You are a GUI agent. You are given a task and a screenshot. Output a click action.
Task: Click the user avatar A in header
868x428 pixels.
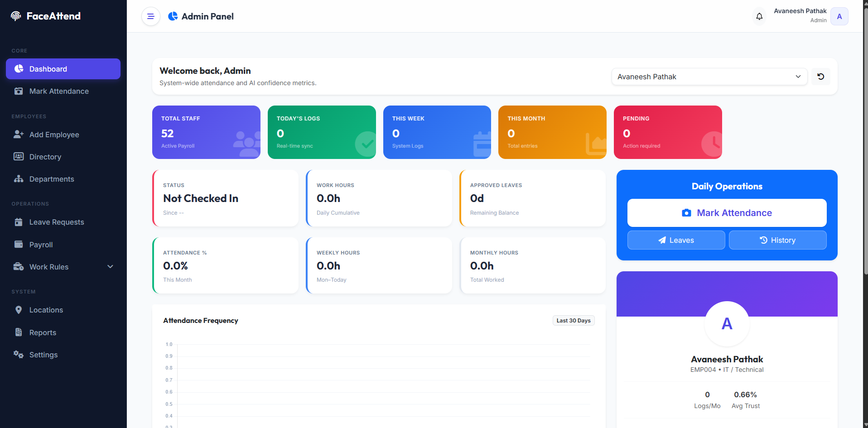pos(839,16)
